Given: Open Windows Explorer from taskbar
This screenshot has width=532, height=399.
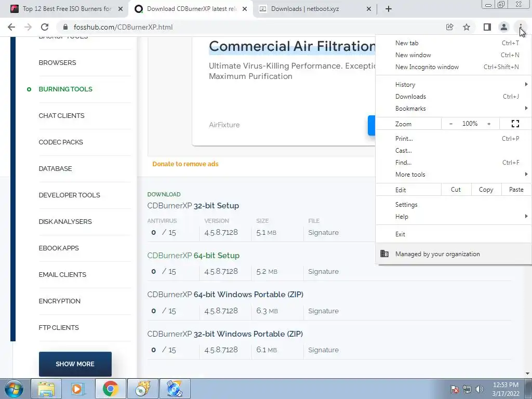Looking at the screenshot, I should (46, 389).
